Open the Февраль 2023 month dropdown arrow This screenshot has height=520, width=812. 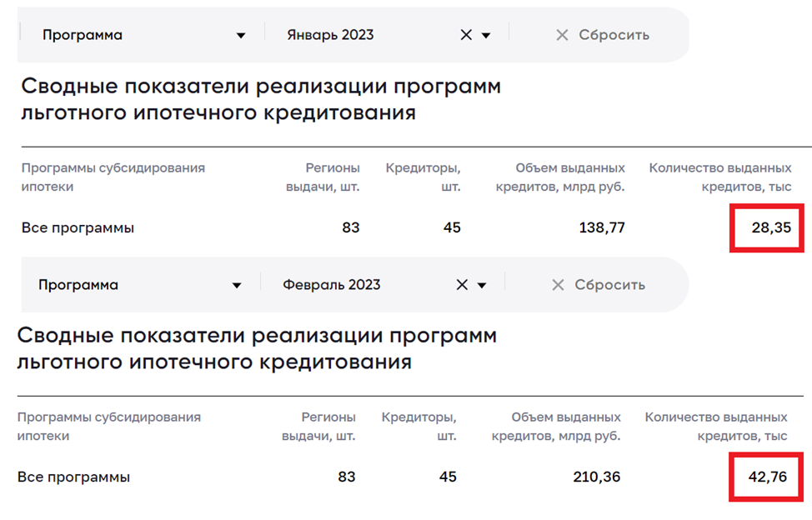482,286
